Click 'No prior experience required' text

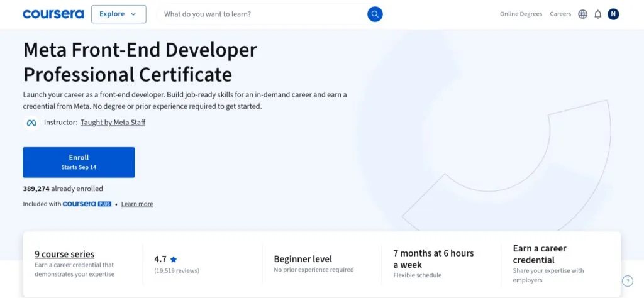tap(314, 270)
